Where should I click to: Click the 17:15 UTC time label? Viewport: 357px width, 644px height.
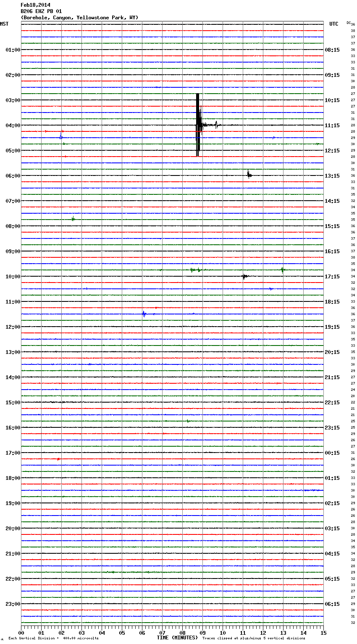click(x=332, y=277)
